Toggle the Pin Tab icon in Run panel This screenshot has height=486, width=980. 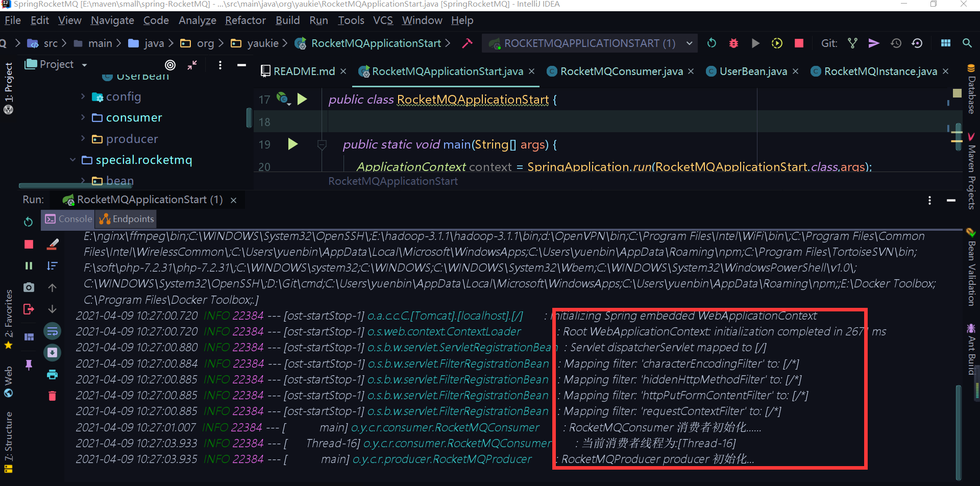pos(29,364)
